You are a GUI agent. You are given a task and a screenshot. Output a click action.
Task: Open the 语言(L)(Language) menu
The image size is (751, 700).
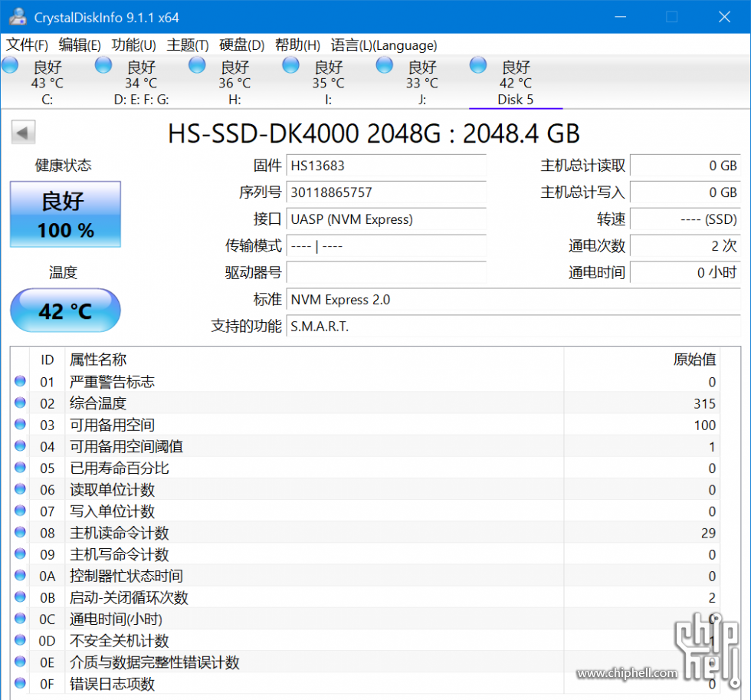click(384, 45)
